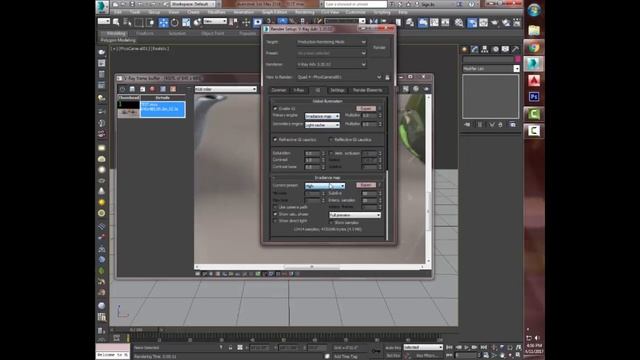Open the Target dropdown in Render Setup

click(331, 42)
